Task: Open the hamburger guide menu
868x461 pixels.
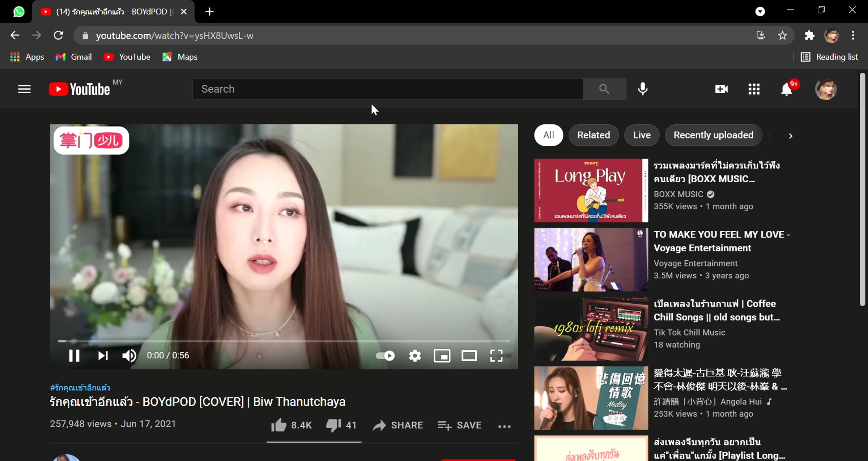Action: (x=24, y=89)
